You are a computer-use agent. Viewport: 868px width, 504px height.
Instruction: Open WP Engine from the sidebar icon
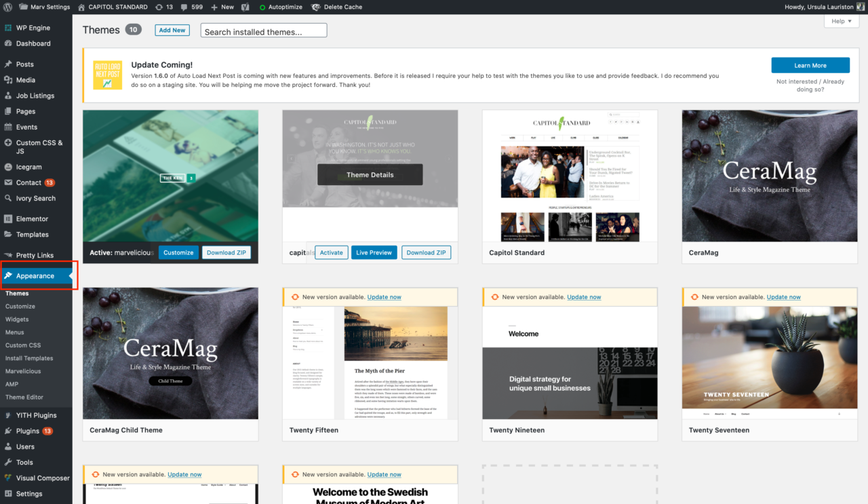7,27
